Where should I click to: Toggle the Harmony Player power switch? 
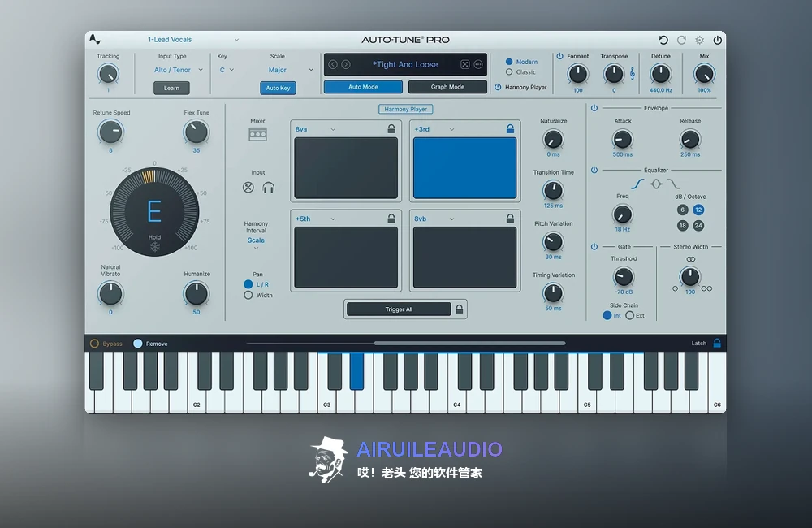pyautogui.click(x=498, y=87)
